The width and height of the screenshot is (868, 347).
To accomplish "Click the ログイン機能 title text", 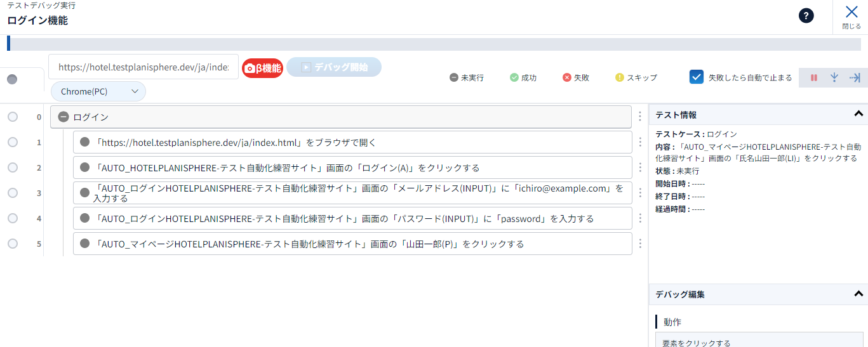I will (x=37, y=20).
